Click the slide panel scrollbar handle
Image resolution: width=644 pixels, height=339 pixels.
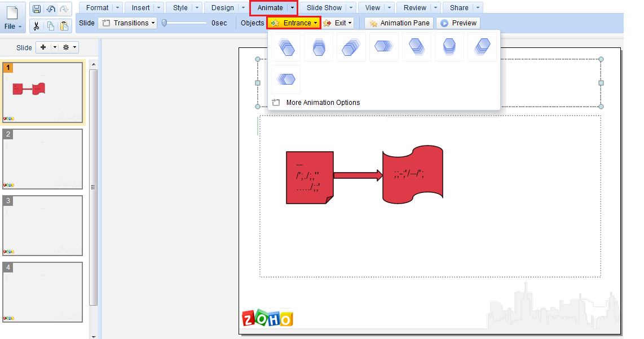[93, 187]
